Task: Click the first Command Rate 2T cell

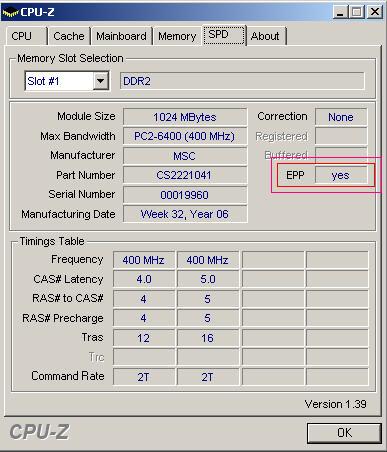Action: (x=144, y=377)
